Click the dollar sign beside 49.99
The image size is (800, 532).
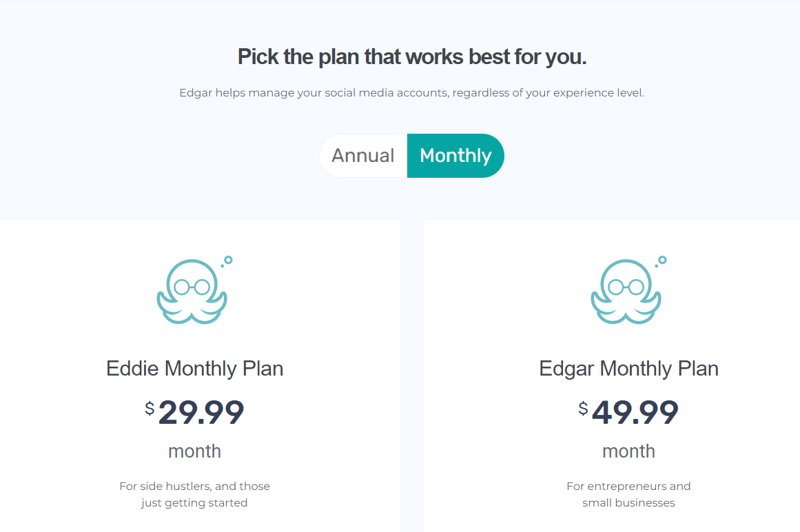583,408
